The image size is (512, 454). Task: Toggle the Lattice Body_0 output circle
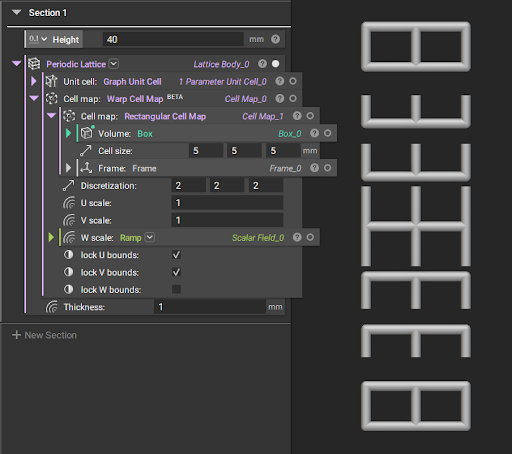pos(275,64)
